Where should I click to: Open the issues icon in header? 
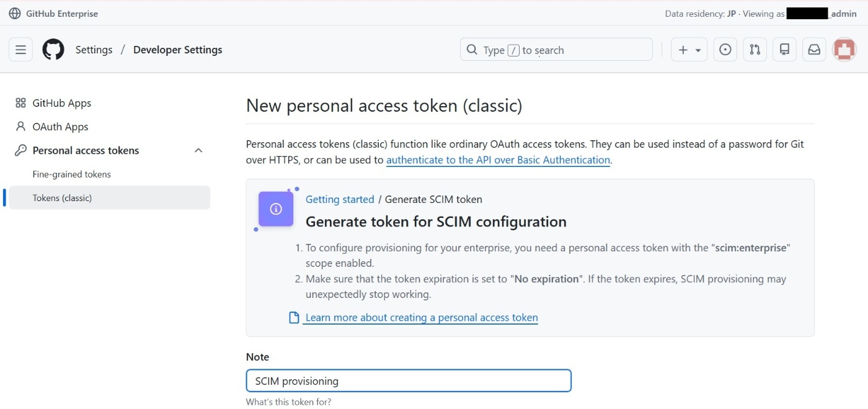725,50
